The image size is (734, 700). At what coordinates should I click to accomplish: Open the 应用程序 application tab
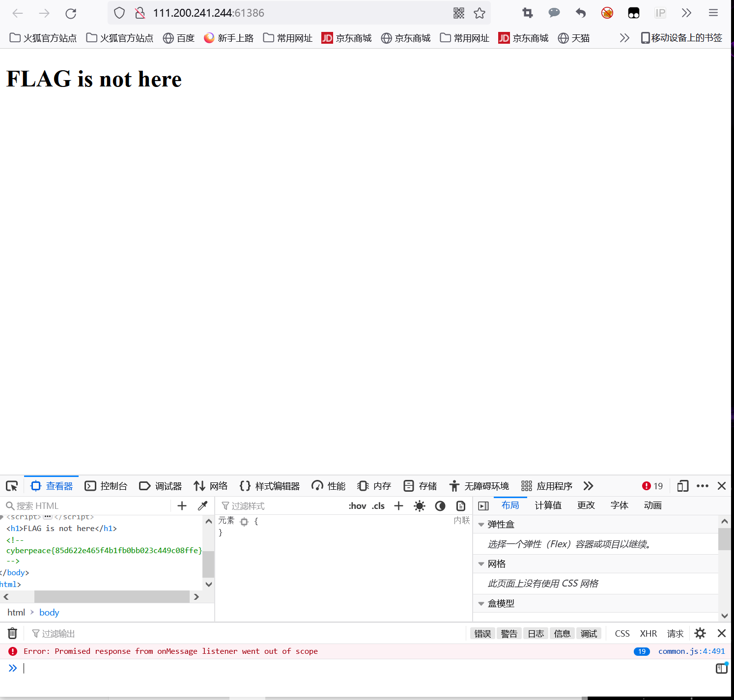click(547, 486)
